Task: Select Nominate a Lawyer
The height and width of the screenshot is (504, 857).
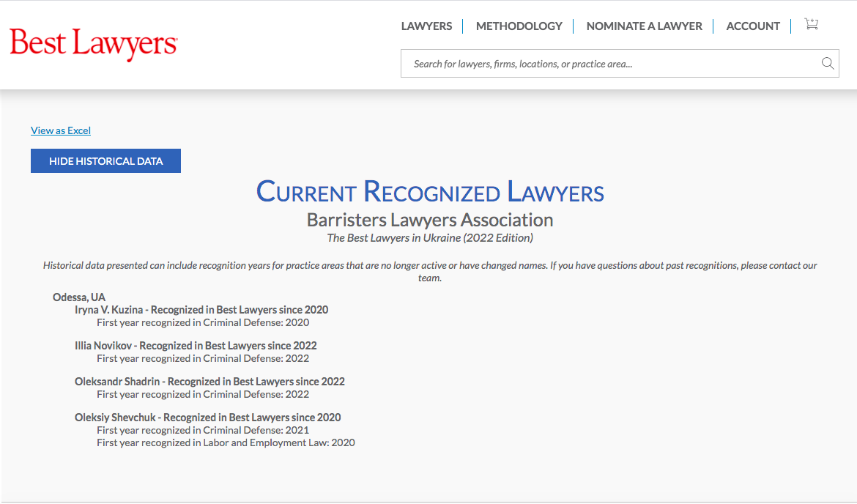Action: point(644,26)
